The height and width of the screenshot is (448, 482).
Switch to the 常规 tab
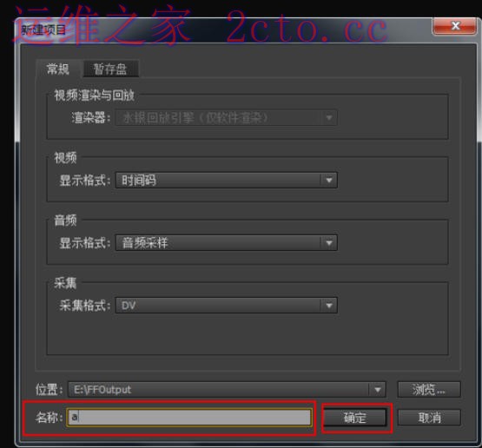point(58,69)
